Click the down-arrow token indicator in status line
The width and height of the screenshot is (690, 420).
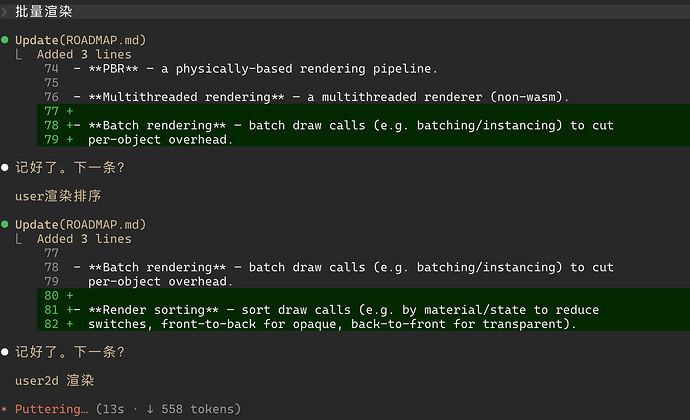(x=150, y=409)
